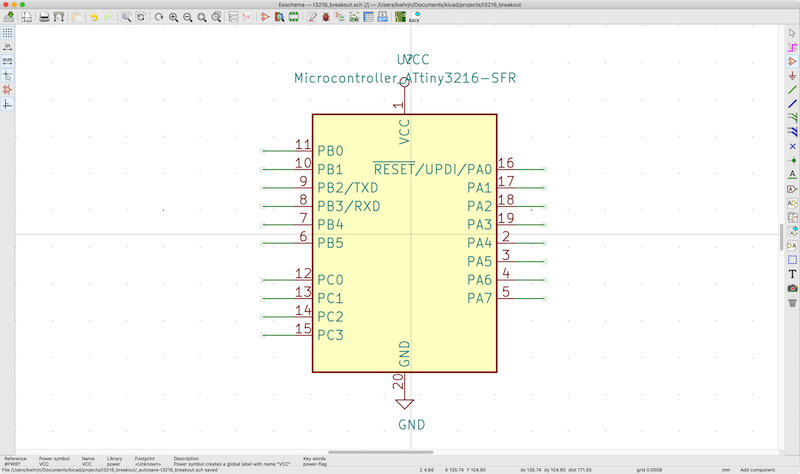Image resolution: width=800 pixels, height=474 pixels.
Task: Select the place text tool
Action: [x=792, y=274]
